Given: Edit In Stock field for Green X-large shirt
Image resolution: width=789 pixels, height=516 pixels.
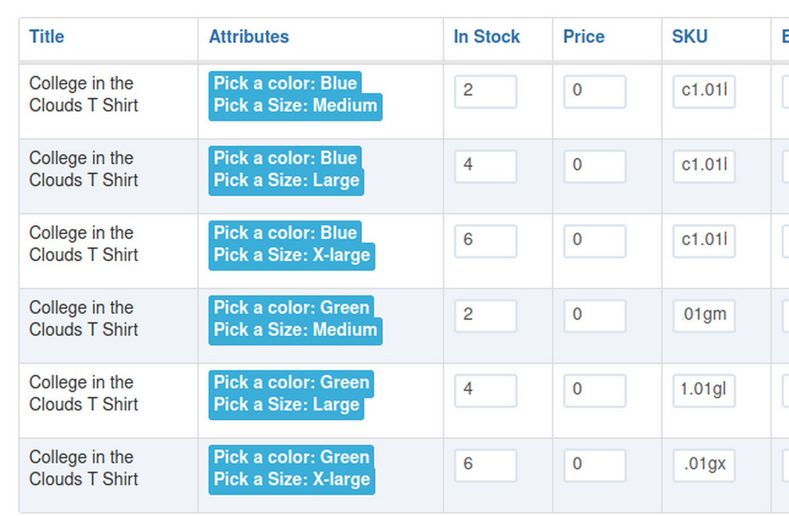Looking at the screenshot, I should pos(486,466).
